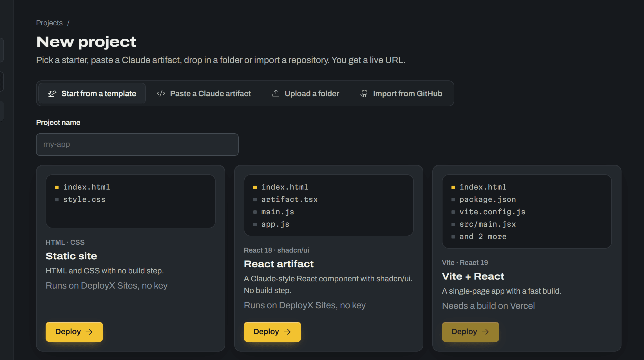The height and width of the screenshot is (360, 644).
Task: Focus the Project name input field
Action: click(x=137, y=145)
